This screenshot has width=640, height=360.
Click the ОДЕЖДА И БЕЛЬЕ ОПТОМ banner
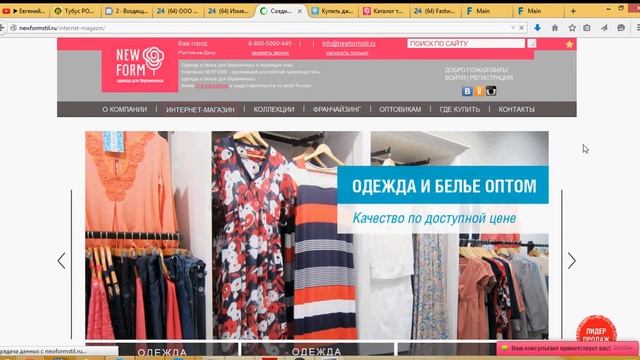[x=444, y=186]
